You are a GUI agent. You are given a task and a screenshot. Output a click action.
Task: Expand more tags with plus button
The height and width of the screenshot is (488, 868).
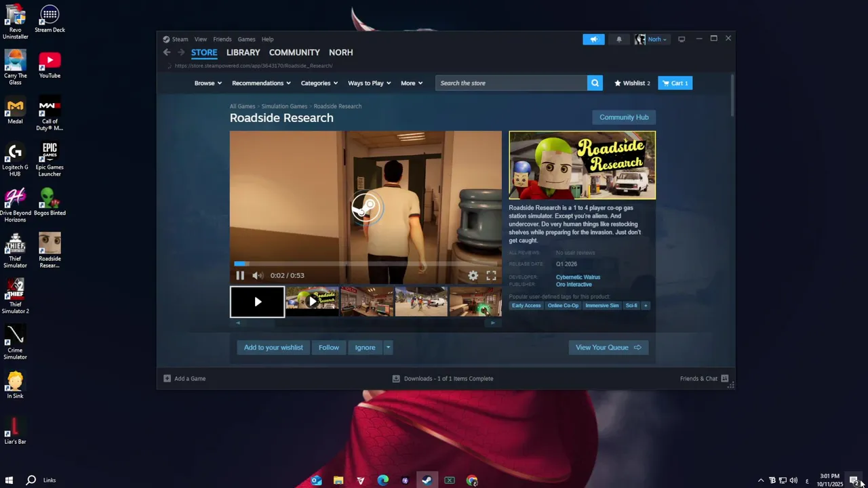point(646,306)
